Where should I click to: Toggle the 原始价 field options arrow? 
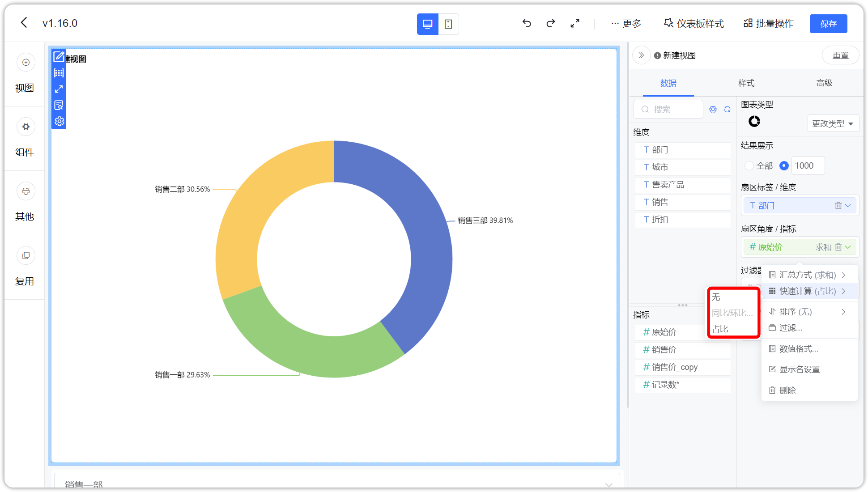pyautogui.click(x=848, y=247)
